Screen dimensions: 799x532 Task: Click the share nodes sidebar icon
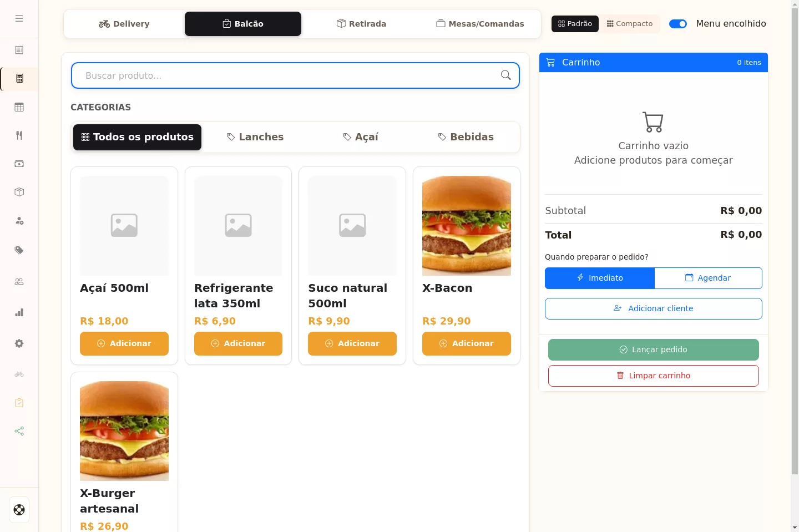[19, 431]
